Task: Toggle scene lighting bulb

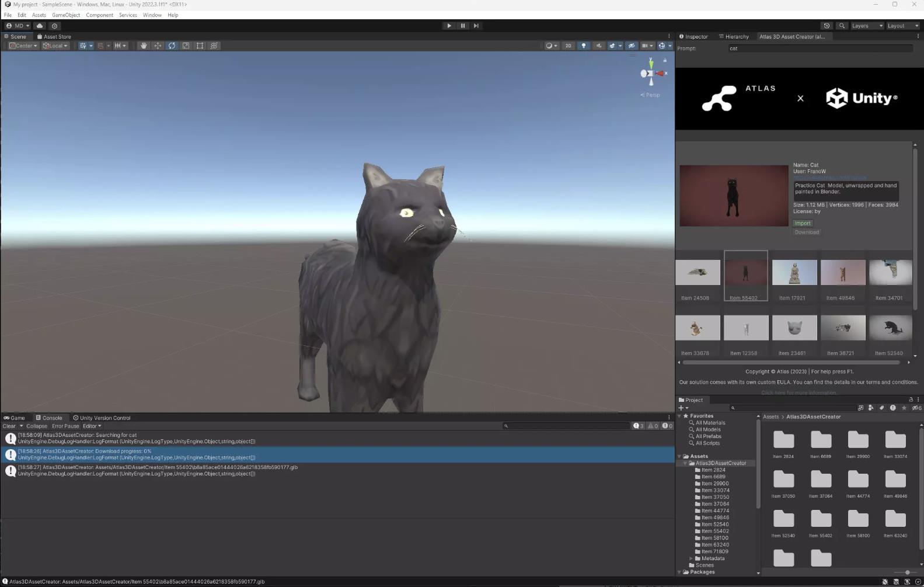Action: tap(583, 46)
